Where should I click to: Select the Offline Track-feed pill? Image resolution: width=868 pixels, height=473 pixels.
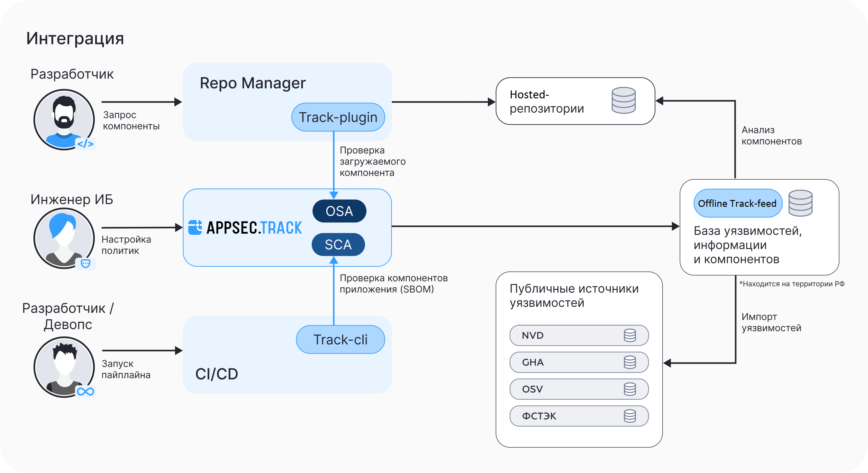(x=738, y=203)
